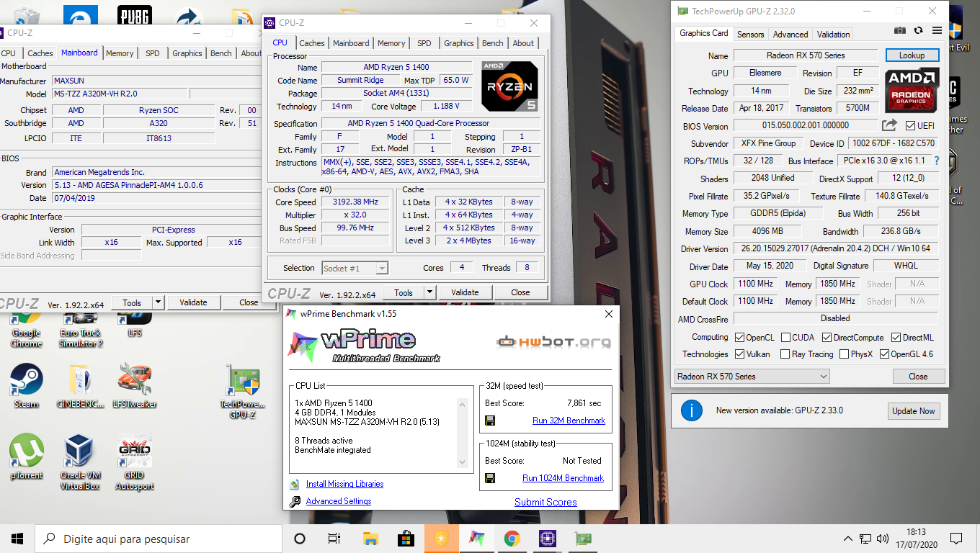The width and height of the screenshot is (980, 553).
Task: Open Caches tab in CPU-Z processor window
Action: [312, 43]
